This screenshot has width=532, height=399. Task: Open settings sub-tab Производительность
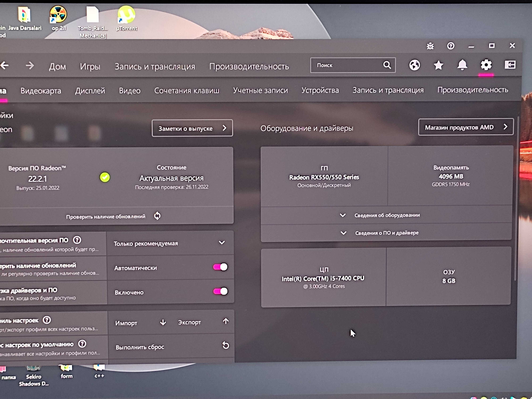click(x=473, y=90)
